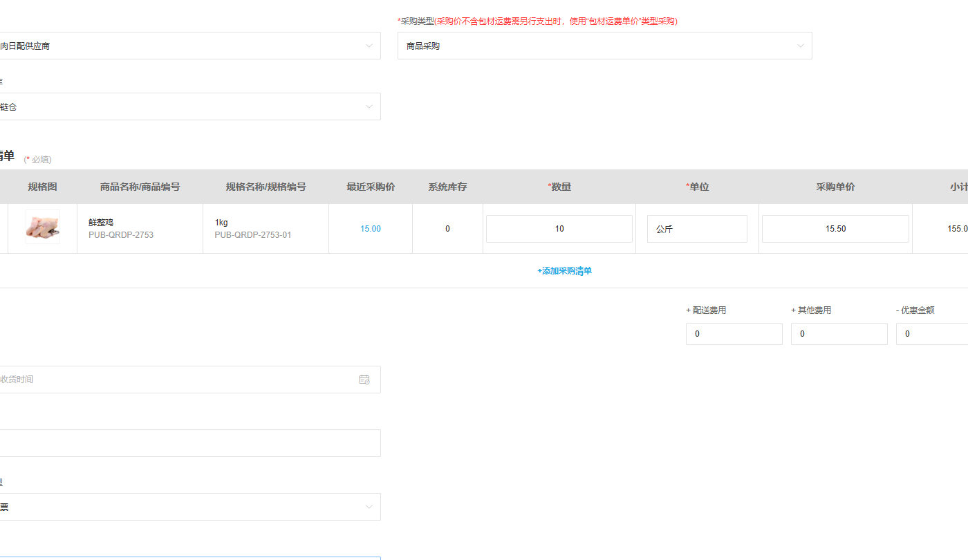This screenshot has height=560, width=968.
Task: Click the calendar icon in delivery time field
Action: pyautogui.click(x=364, y=380)
